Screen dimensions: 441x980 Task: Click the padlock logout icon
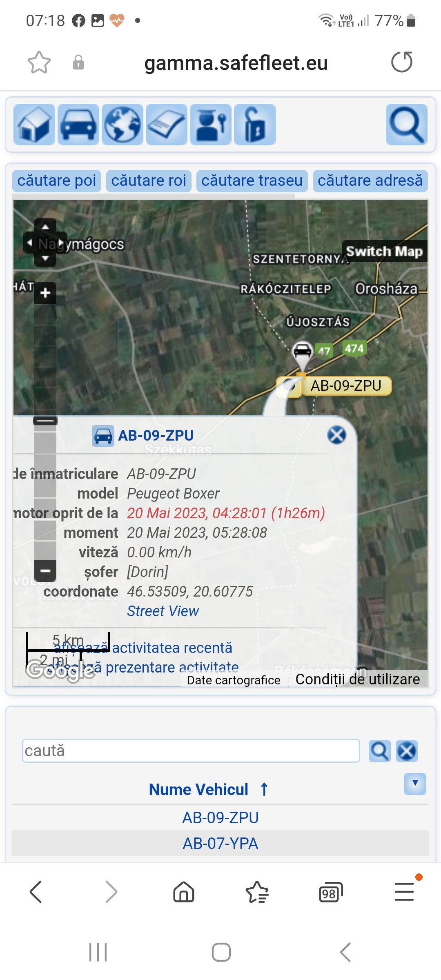[255, 125]
